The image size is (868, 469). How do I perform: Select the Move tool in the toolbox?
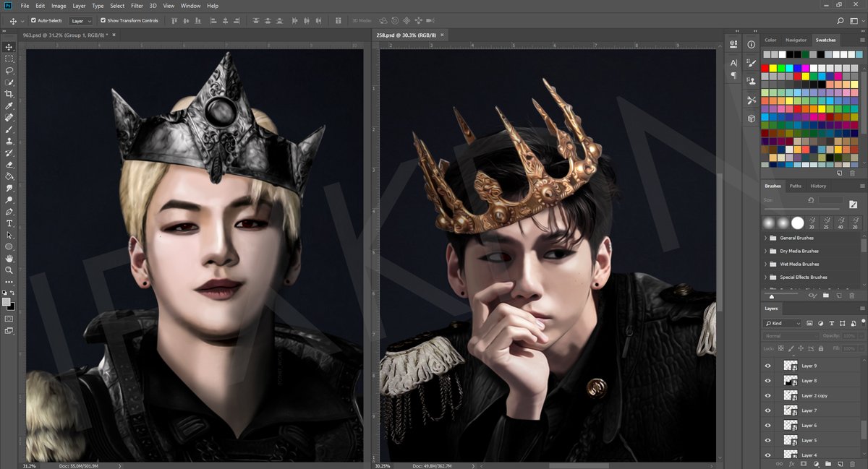coord(9,47)
